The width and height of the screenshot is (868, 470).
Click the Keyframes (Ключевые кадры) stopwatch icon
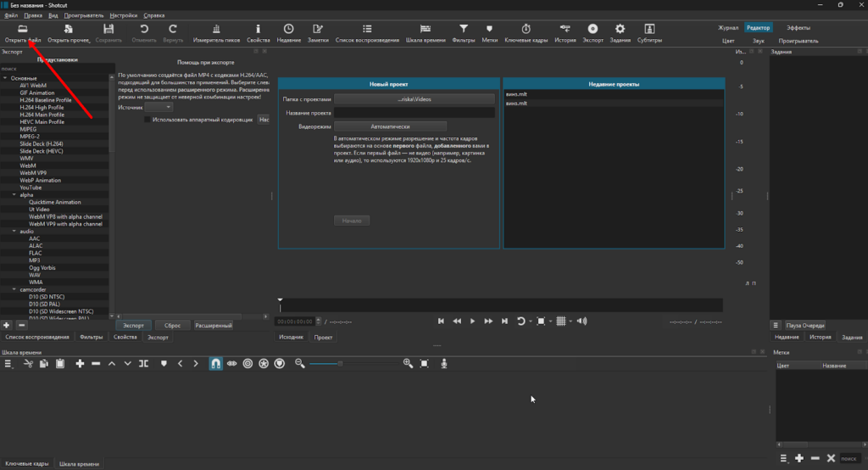pyautogui.click(x=526, y=30)
